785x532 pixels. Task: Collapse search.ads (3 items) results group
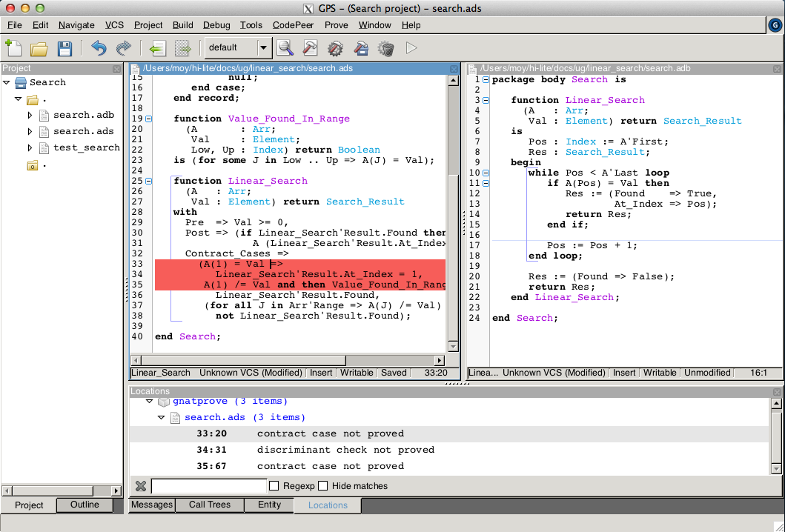coord(161,417)
